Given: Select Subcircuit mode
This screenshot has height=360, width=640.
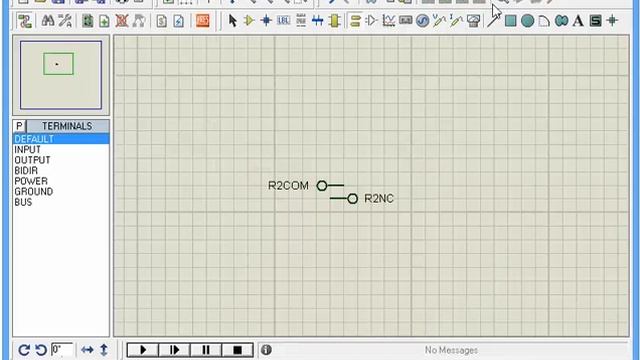Looking at the screenshot, I should click(x=335, y=20).
